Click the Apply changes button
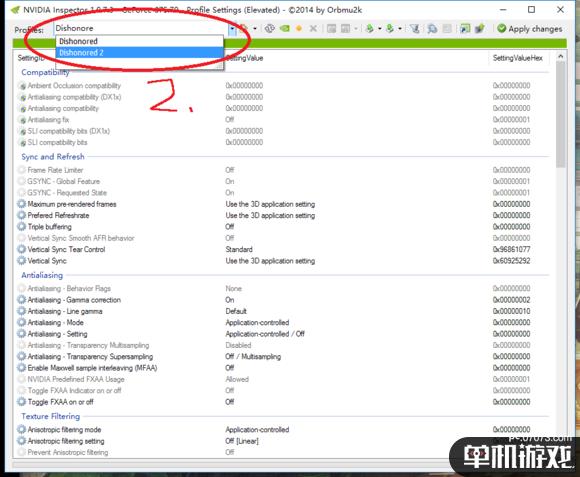The image size is (580, 477). coord(530,29)
